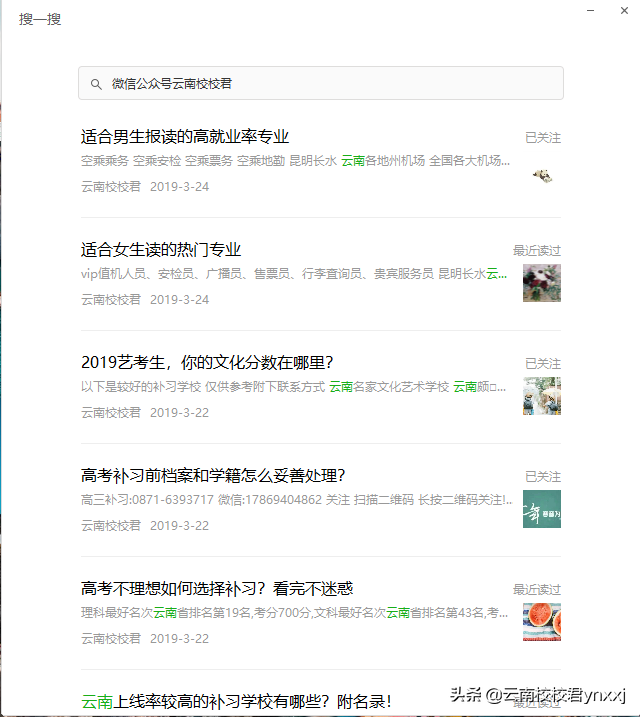
Task: Click the summary text starting 高三补习:0871-6393717
Action: point(297,500)
